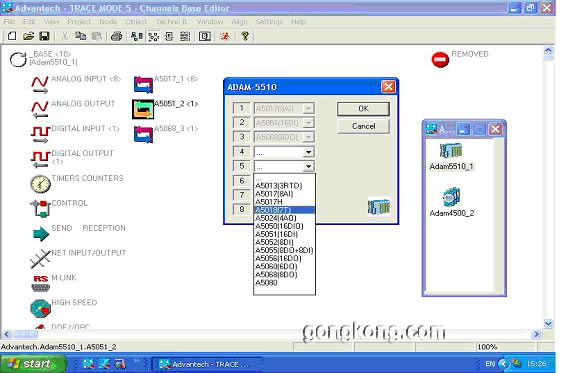Click slot number 6 button

pyautogui.click(x=242, y=181)
